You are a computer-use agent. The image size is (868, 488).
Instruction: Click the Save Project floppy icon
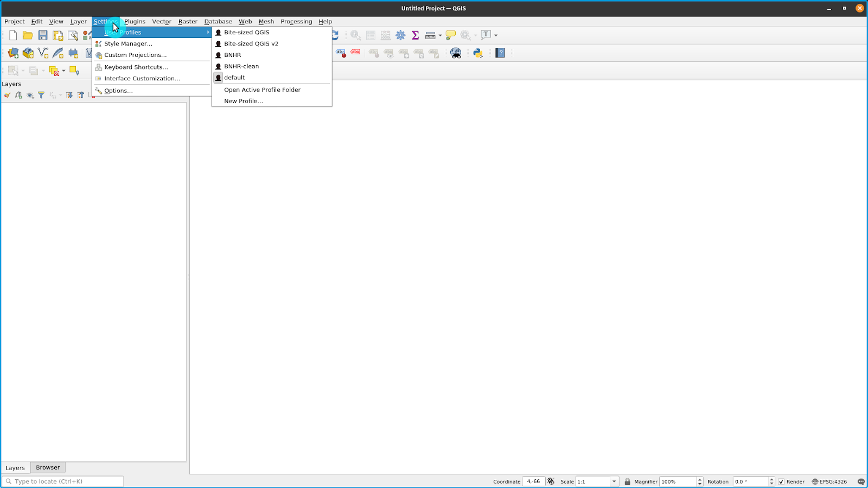pos(43,35)
